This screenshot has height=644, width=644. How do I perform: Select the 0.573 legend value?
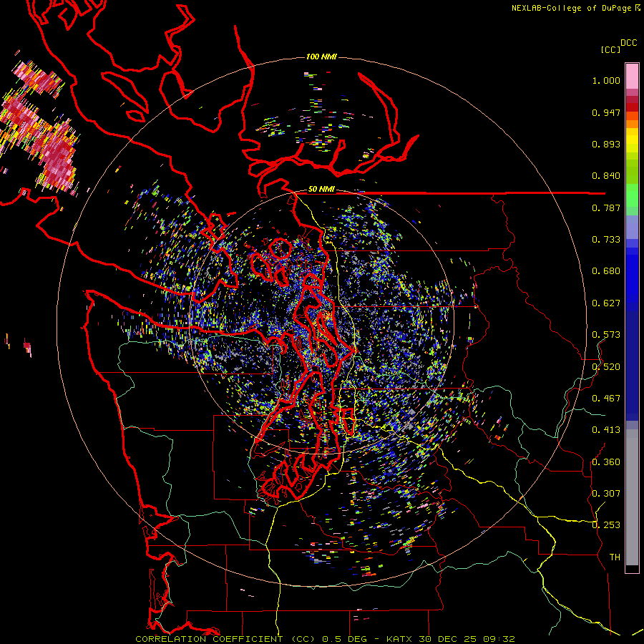606,335
